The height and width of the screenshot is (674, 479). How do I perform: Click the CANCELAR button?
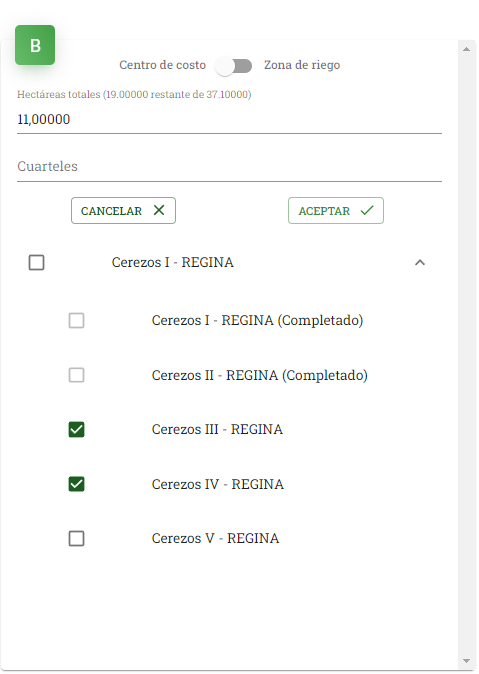coord(123,211)
